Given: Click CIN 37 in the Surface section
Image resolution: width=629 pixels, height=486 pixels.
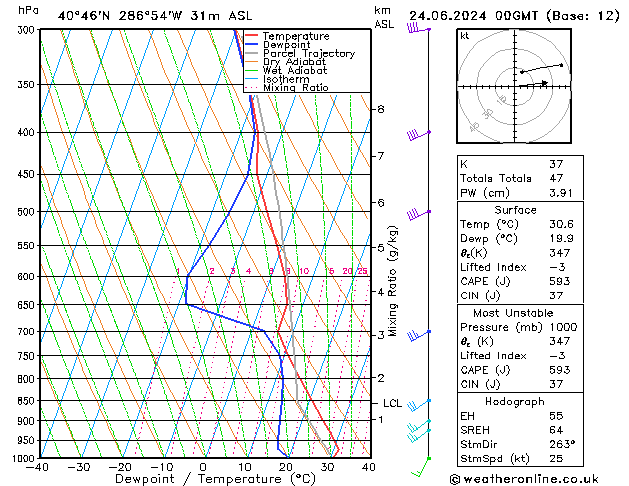Looking at the screenshot, I should pyautogui.click(x=556, y=296).
